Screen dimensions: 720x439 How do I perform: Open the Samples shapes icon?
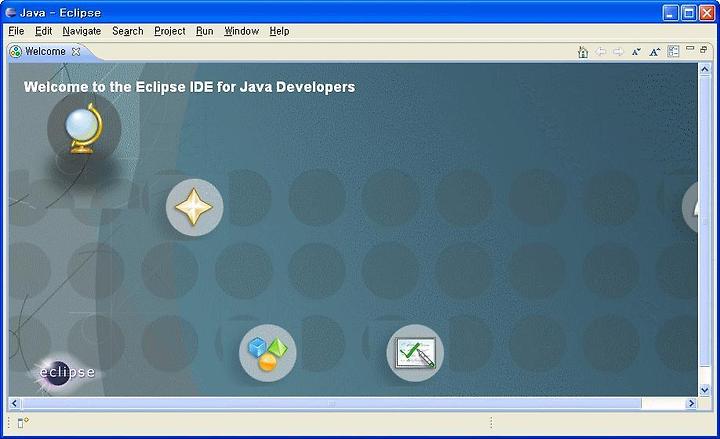268,353
